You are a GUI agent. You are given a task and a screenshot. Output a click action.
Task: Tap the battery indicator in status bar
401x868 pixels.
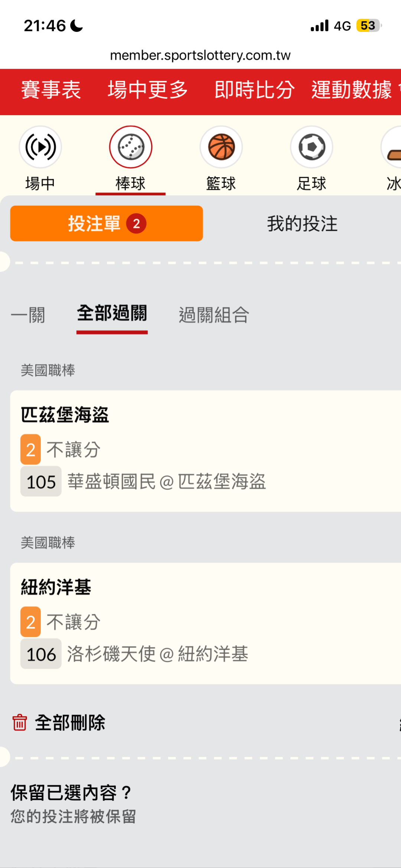tap(368, 26)
